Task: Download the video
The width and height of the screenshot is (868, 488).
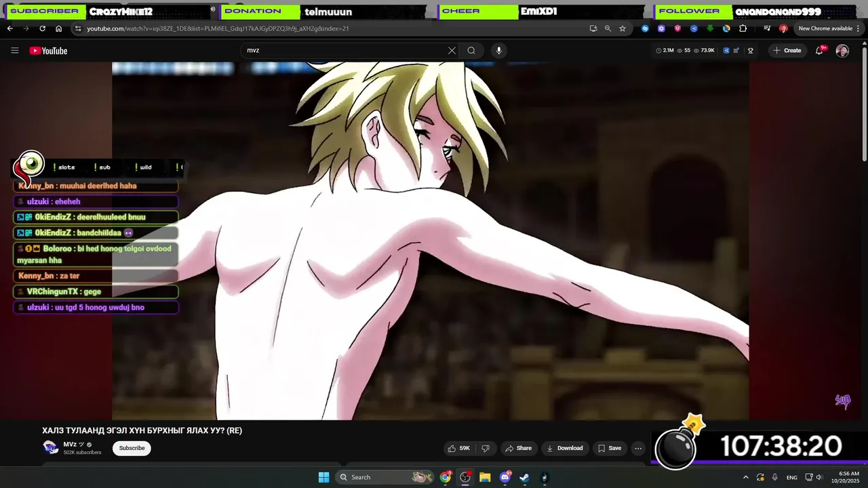Action: [x=565, y=448]
